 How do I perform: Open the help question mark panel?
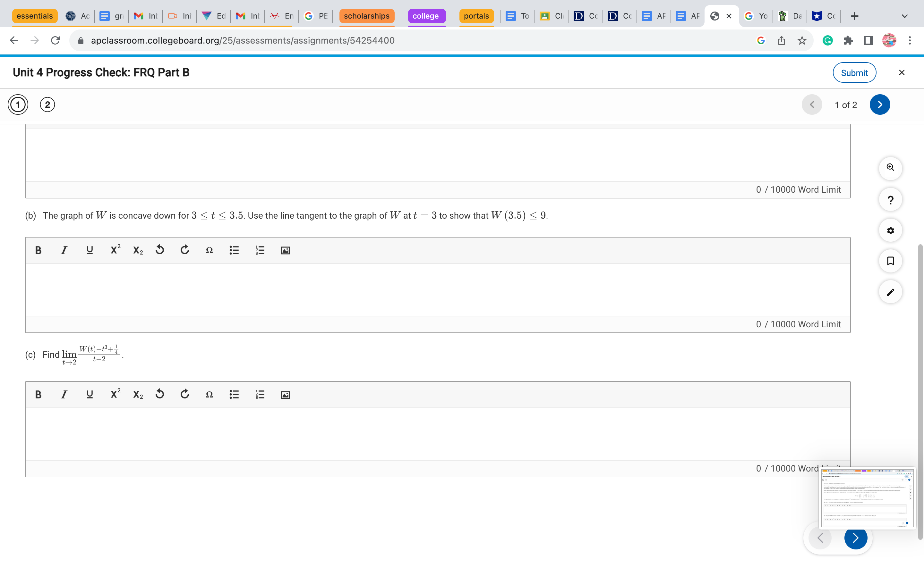[891, 200]
